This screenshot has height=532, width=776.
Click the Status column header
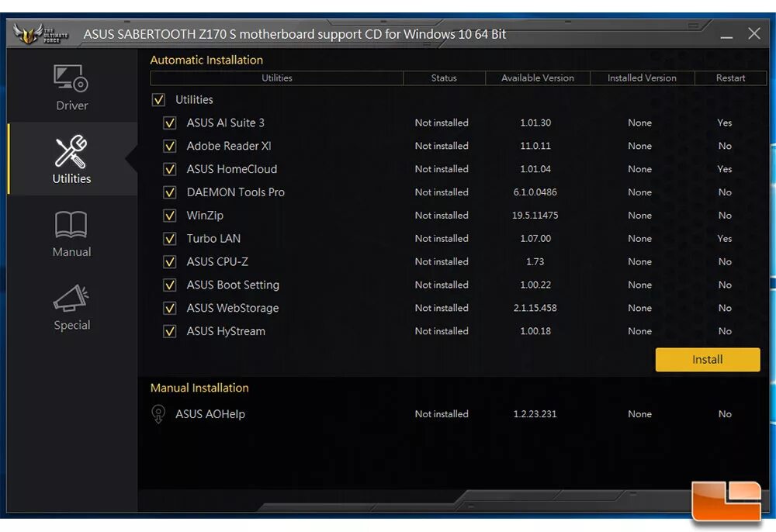pyautogui.click(x=444, y=78)
